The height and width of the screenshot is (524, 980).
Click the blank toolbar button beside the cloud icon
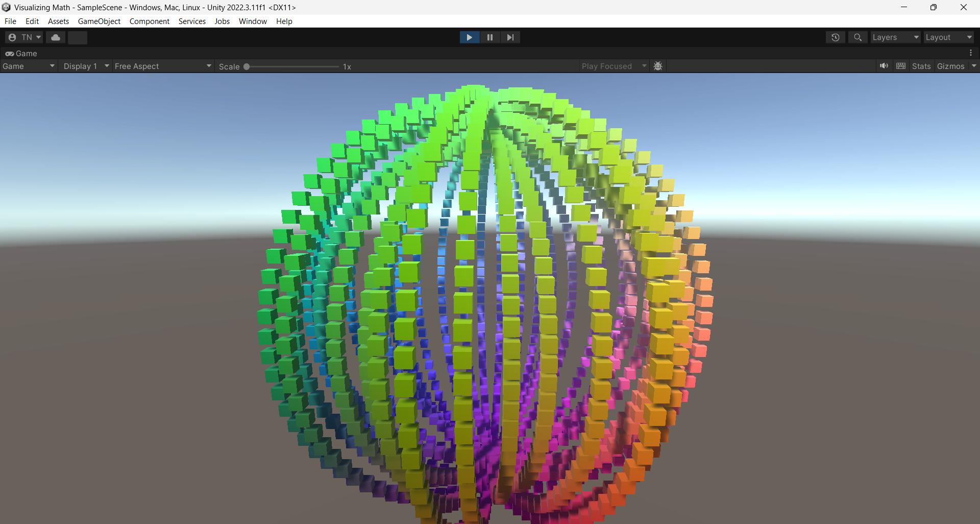[78, 37]
